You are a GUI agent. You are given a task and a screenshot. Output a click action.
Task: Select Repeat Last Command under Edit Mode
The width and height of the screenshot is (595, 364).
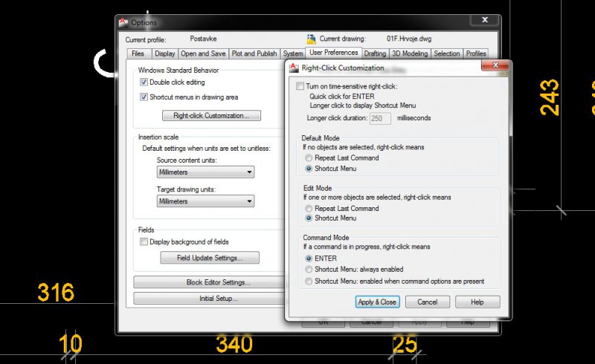point(309,208)
